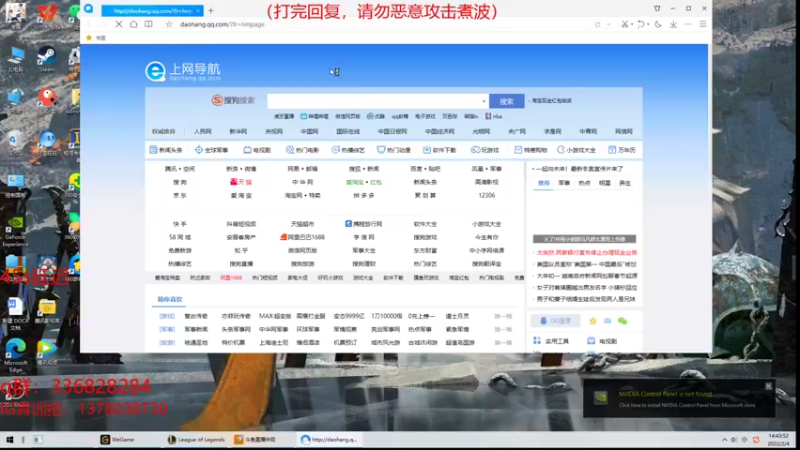Stop page loading with the X button
Image resolution: width=800 pixels, height=450 pixels.
118,24
